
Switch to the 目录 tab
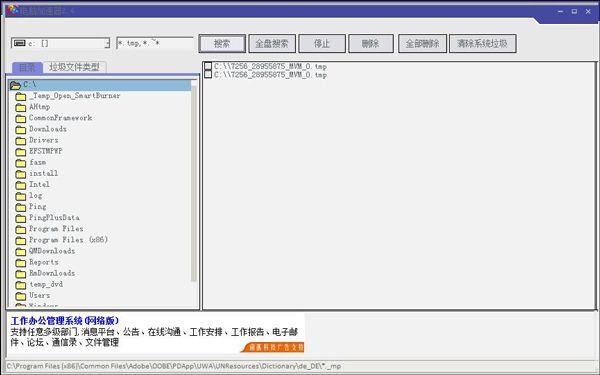pyautogui.click(x=27, y=68)
